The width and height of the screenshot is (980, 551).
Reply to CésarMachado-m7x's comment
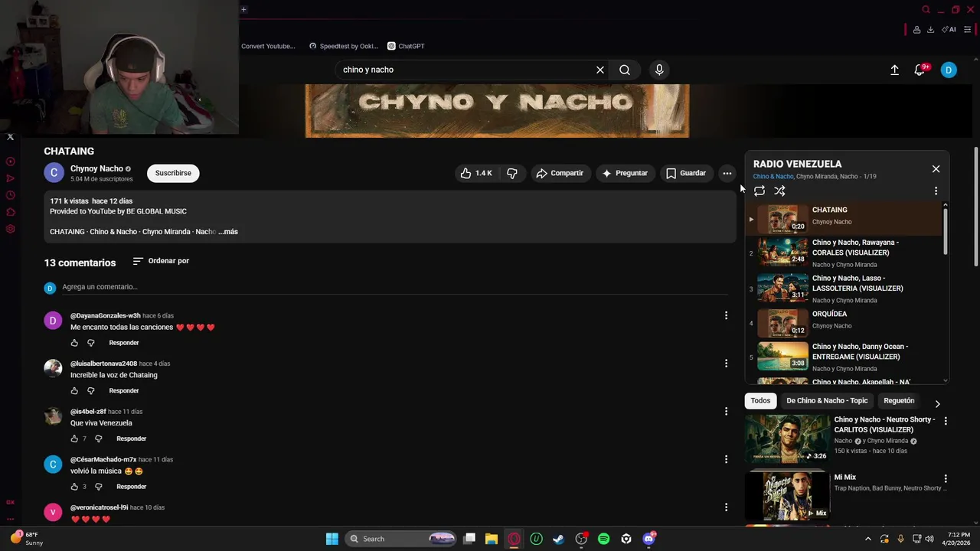pyautogui.click(x=131, y=487)
